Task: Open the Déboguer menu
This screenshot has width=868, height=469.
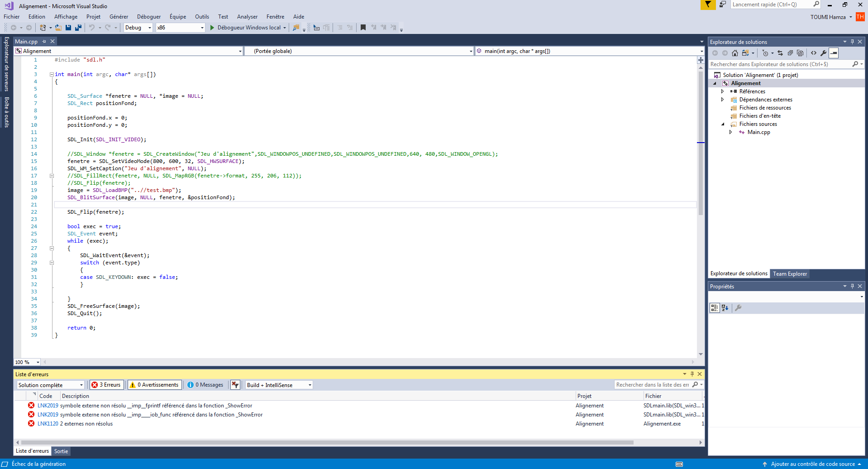Action: (x=149, y=17)
